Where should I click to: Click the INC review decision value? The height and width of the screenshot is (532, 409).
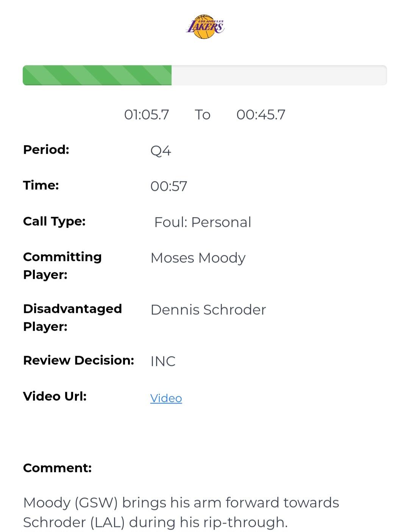[x=163, y=361]
